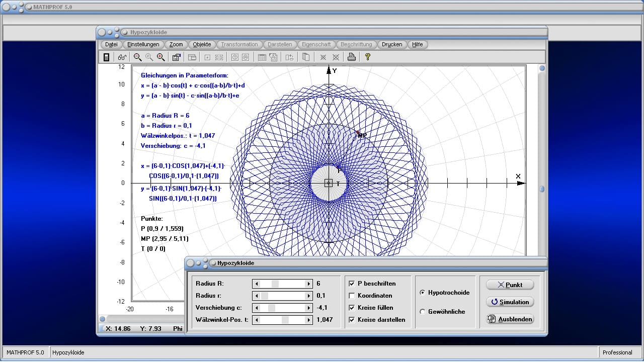Click the swap arrows toolbar icon

pos(289,57)
